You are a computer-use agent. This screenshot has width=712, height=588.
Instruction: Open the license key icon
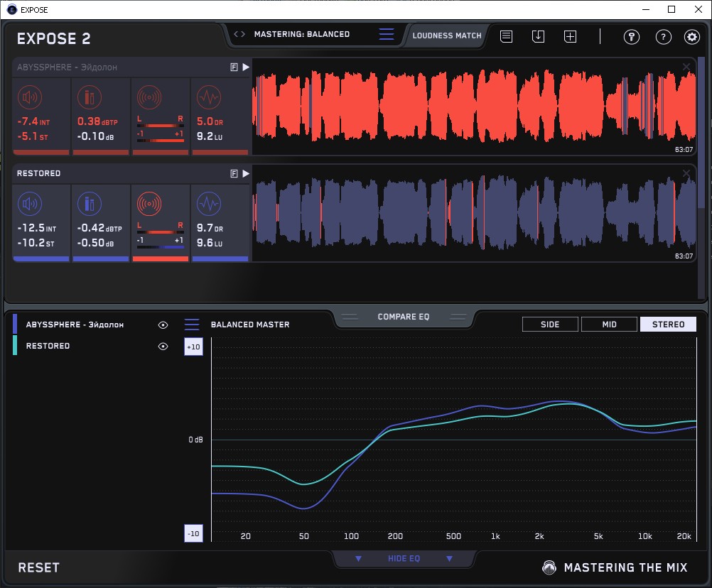coord(632,37)
